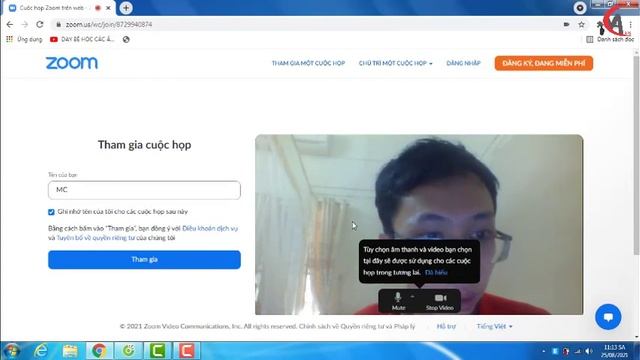
Task: Open Điều khoản dịch vụ link
Action: tap(210, 228)
